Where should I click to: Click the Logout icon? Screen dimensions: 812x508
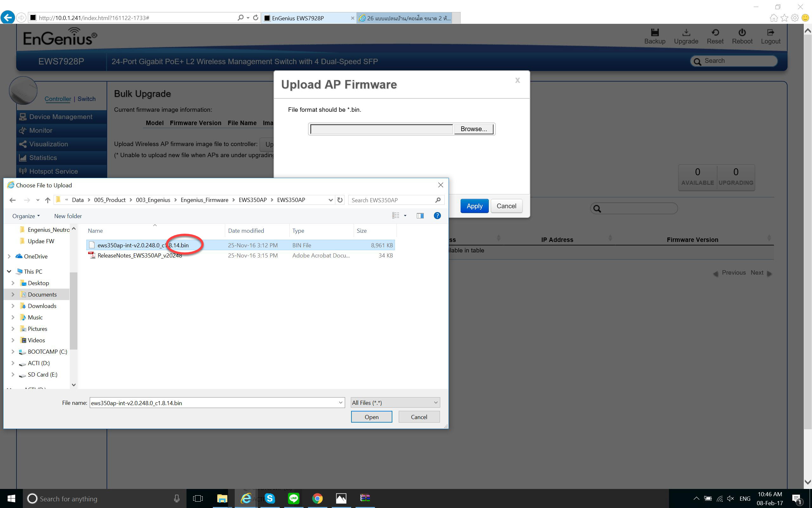click(770, 33)
